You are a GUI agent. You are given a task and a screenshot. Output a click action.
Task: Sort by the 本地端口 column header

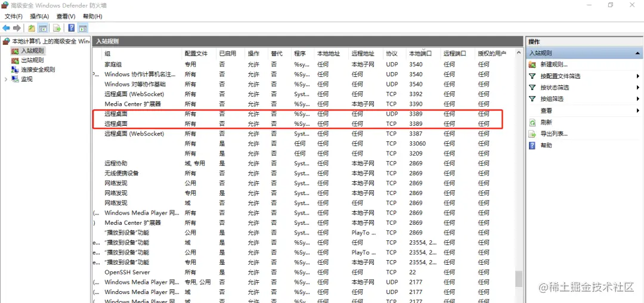[423, 53]
